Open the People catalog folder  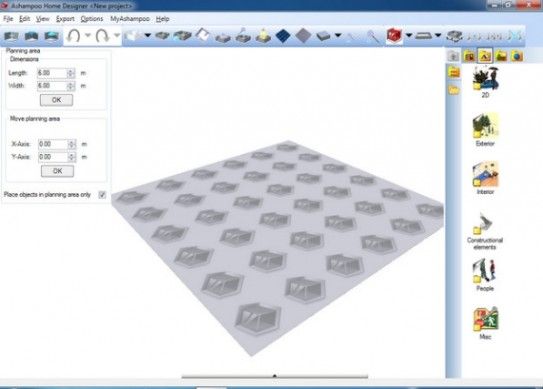(x=484, y=275)
